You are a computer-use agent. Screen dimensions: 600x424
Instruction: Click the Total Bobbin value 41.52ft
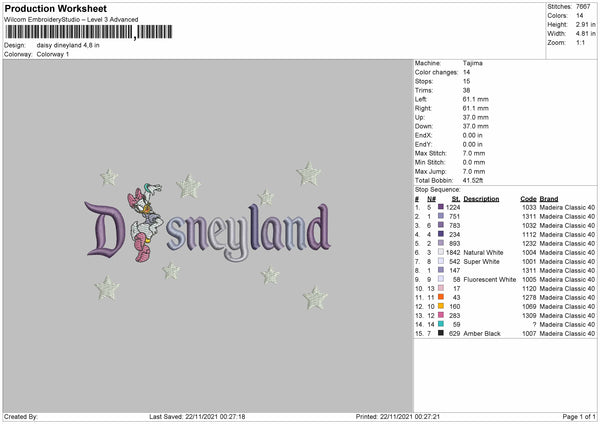pyautogui.click(x=473, y=180)
